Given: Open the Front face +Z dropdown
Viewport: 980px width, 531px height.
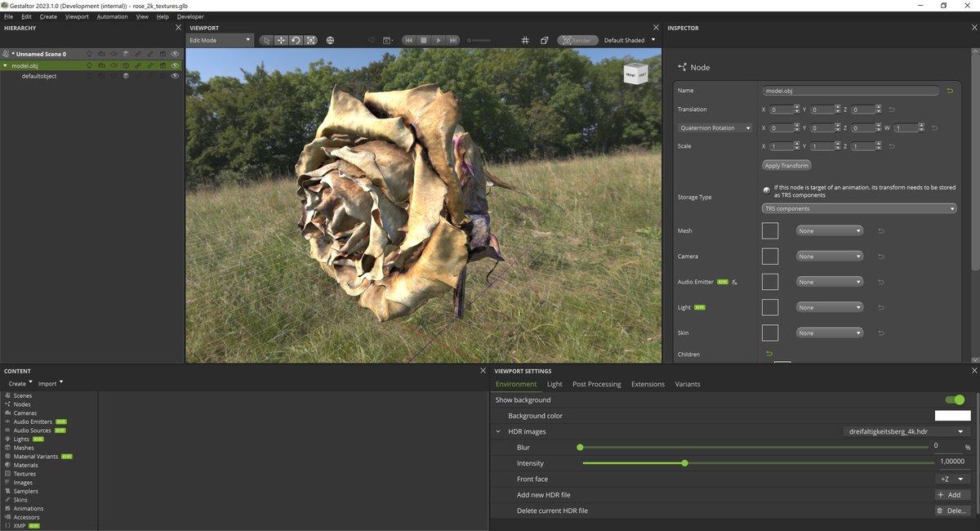Looking at the screenshot, I should (x=952, y=479).
